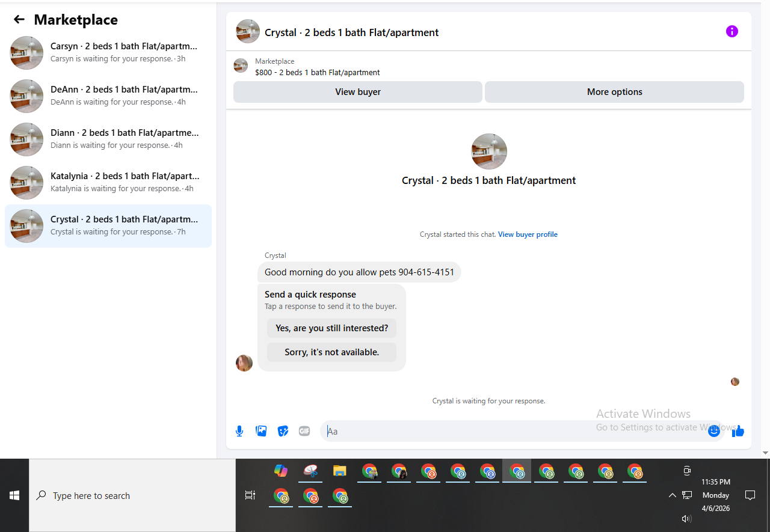The height and width of the screenshot is (532, 770).
Task: Open Diann's conversation in the list
Action: coord(108,139)
